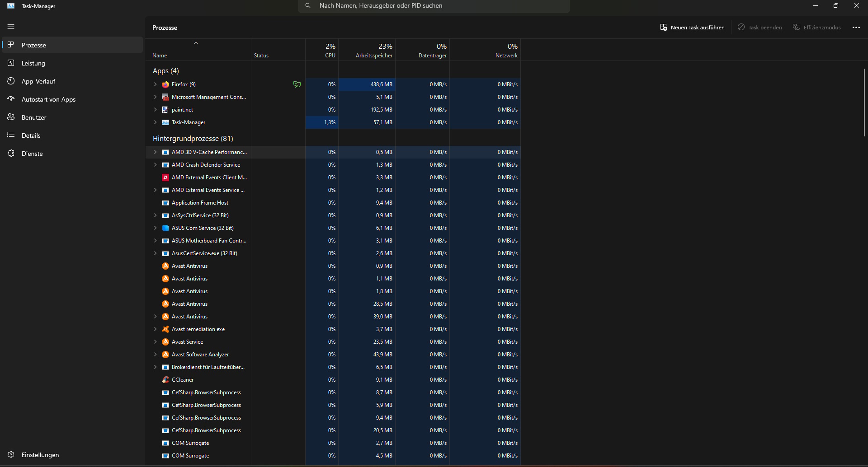This screenshot has width=868, height=467.
Task: Select the Hintergrundprozesse (81) group heading
Action: click(x=193, y=139)
